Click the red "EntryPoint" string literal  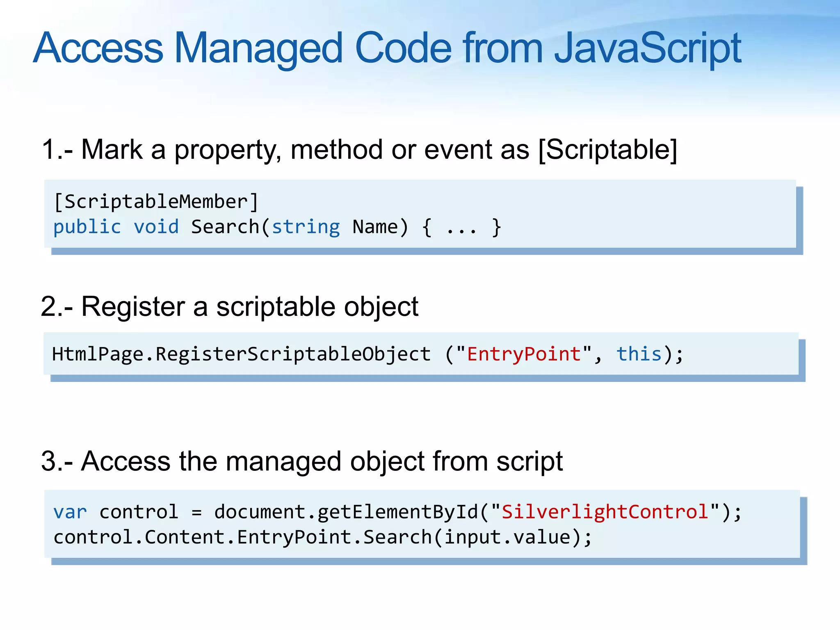pyautogui.click(x=524, y=354)
